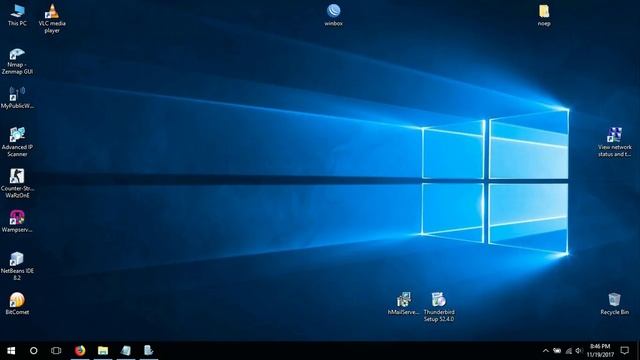Screen dimensions: 640x360
Task: Open the Action Center notifications
Action: 624,351
